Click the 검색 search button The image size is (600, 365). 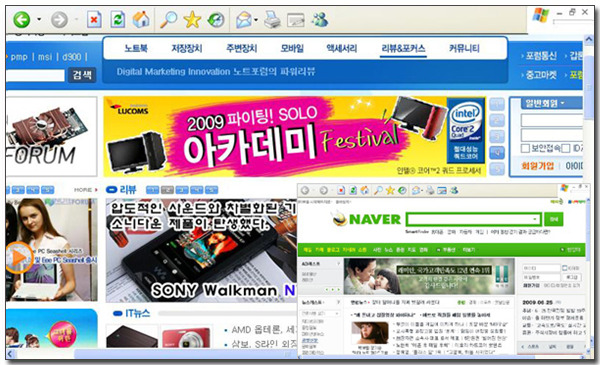coord(82,75)
